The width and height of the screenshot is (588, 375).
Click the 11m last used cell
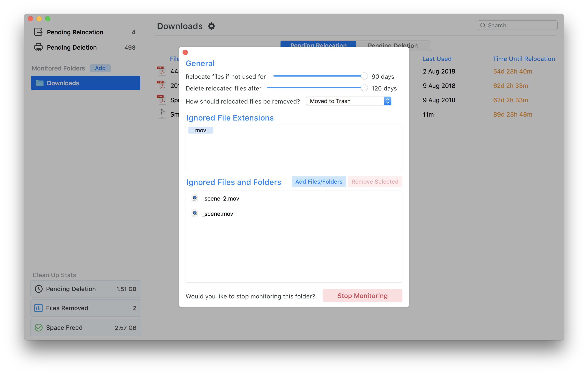click(428, 114)
